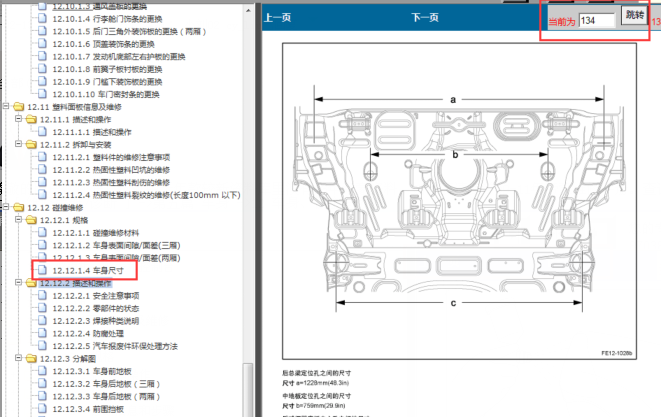
Task: Click document icon of 12.12.1.4 车身尺寸
Action: pyautogui.click(x=42, y=270)
